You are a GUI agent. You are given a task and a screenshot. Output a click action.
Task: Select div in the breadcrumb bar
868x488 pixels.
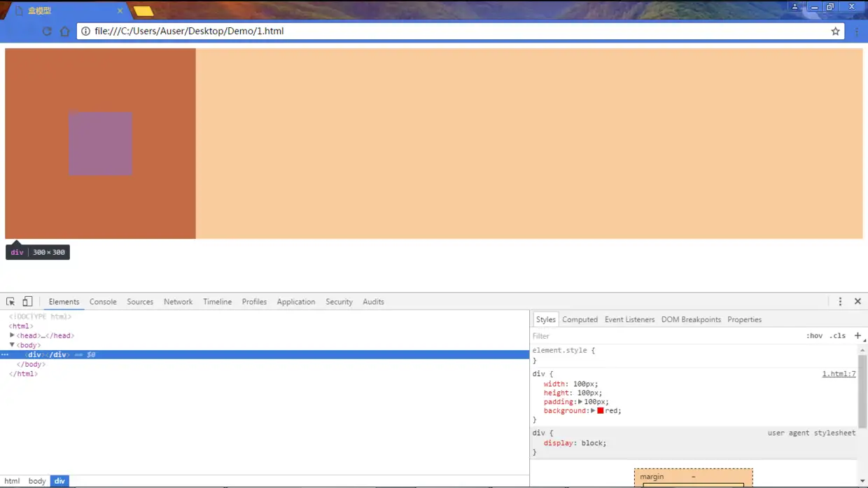pyautogui.click(x=59, y=481)
